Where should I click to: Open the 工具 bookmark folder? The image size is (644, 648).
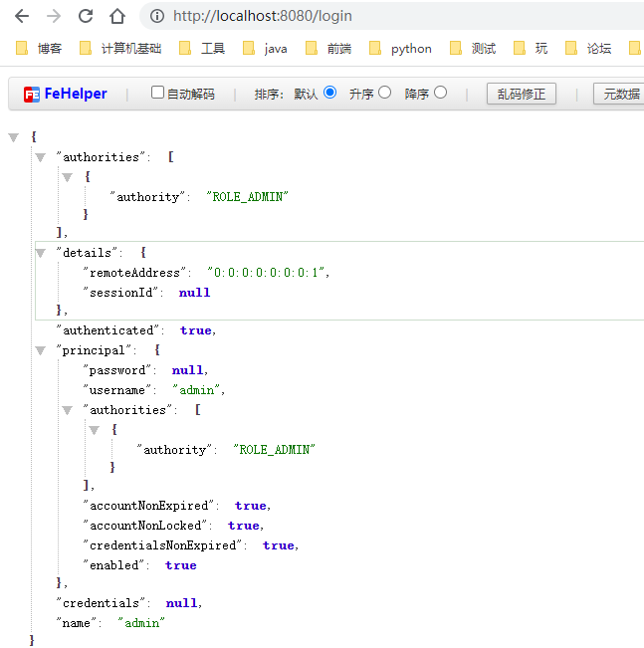click(x=202, y=49)
